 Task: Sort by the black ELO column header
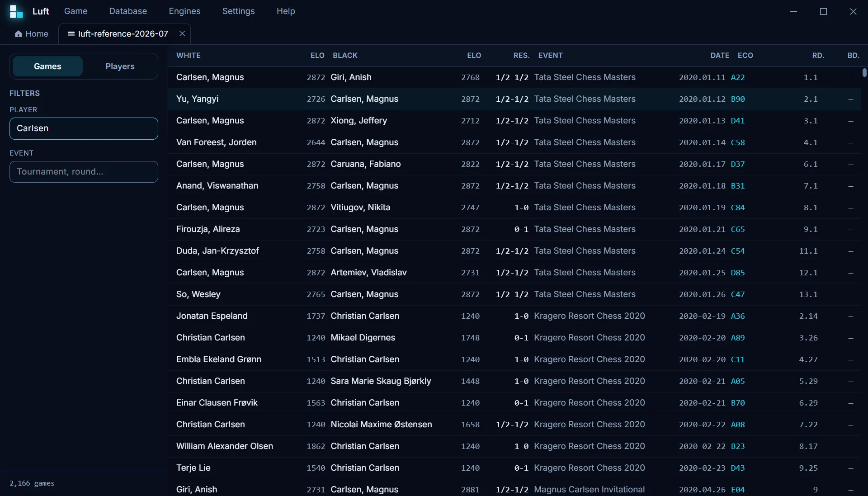pos(474,56)
